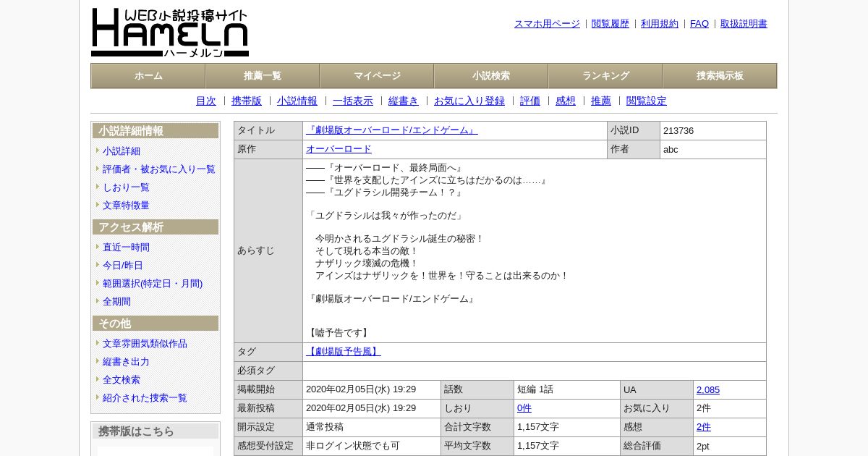Choose 一括表示 in the submenu
This screenshot has height=456, width=868.
pyautogui.click(x=353, y=101)
